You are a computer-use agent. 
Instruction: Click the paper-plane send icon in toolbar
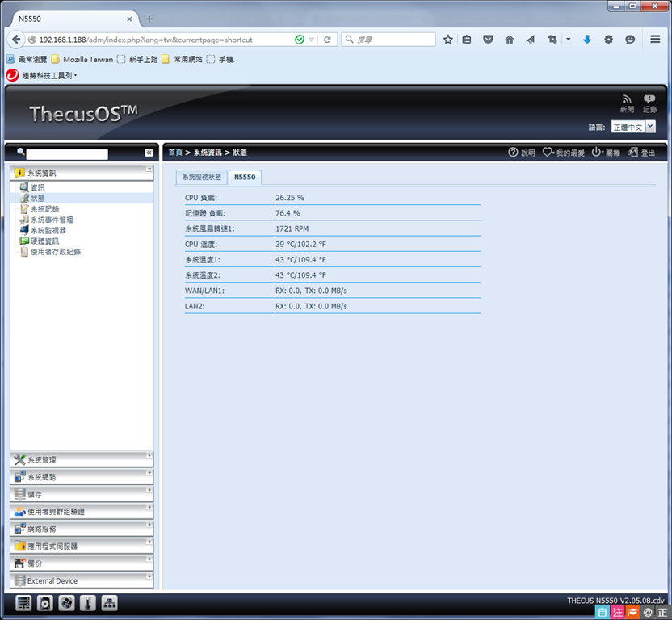pyautogui.click(x=531, y=40)
